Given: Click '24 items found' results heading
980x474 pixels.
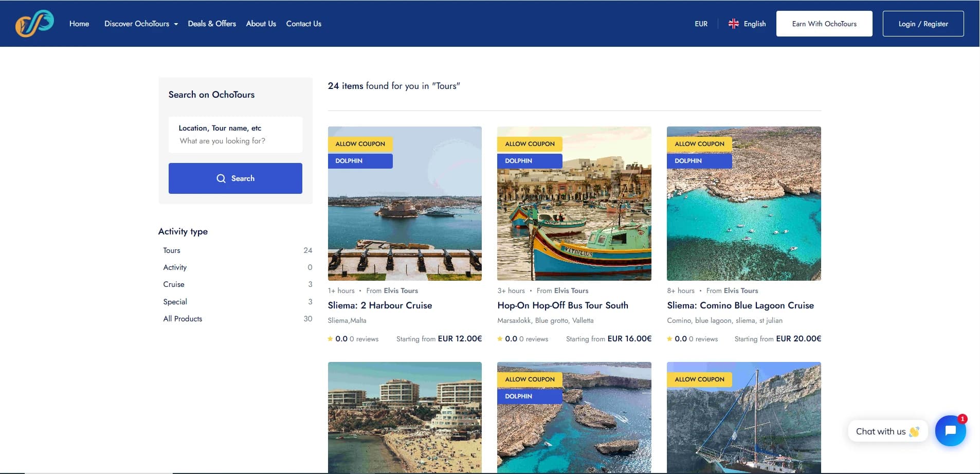Looking at the screenshot, I should point(394,86).
